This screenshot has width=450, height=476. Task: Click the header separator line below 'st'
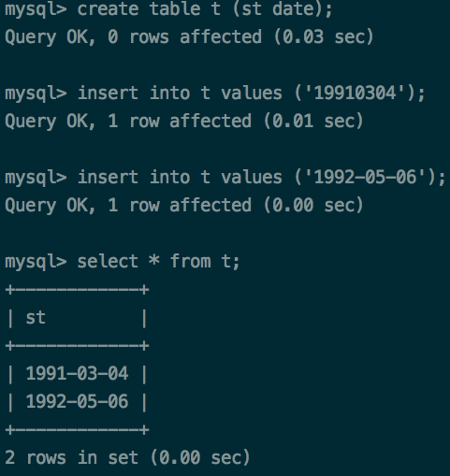pos(77,346)
